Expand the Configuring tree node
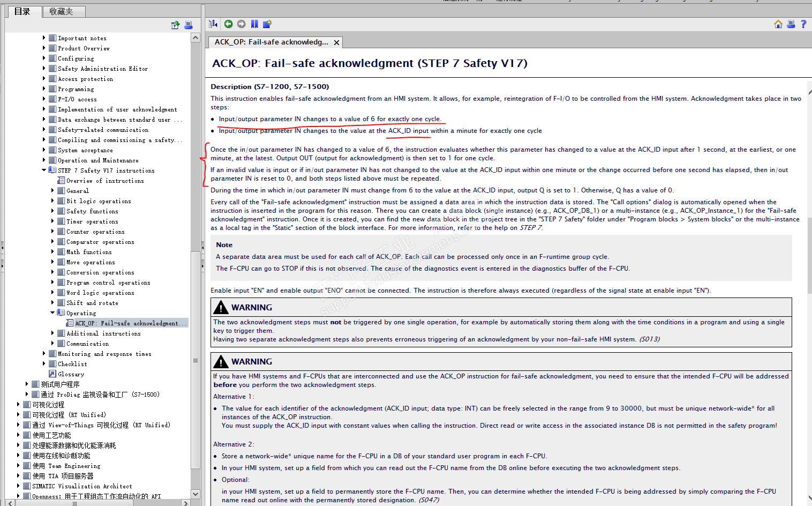Viewport: 812px width, 506px height. point(44,58)
